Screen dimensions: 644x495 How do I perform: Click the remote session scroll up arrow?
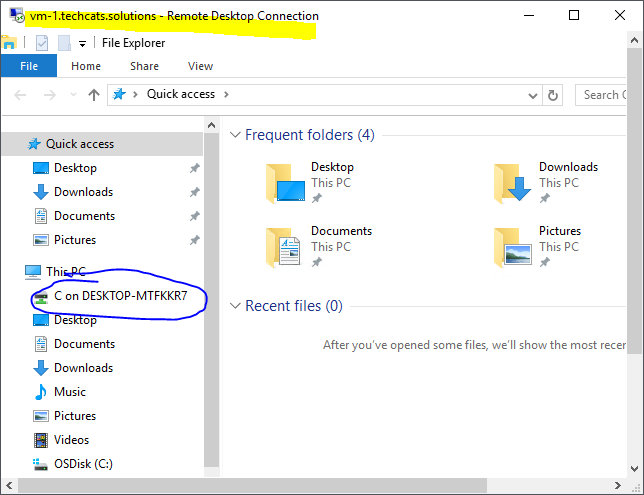[635, 40]
